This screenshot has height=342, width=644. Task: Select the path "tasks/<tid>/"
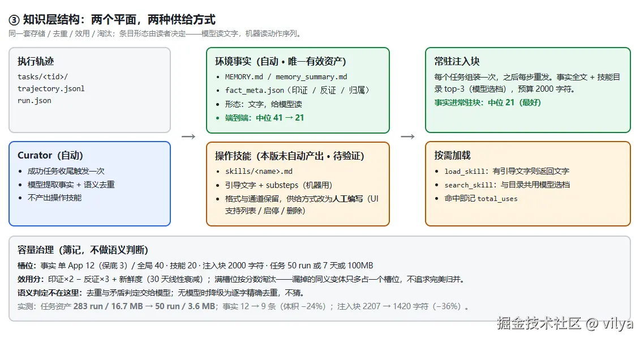click(x=42, y=77)
